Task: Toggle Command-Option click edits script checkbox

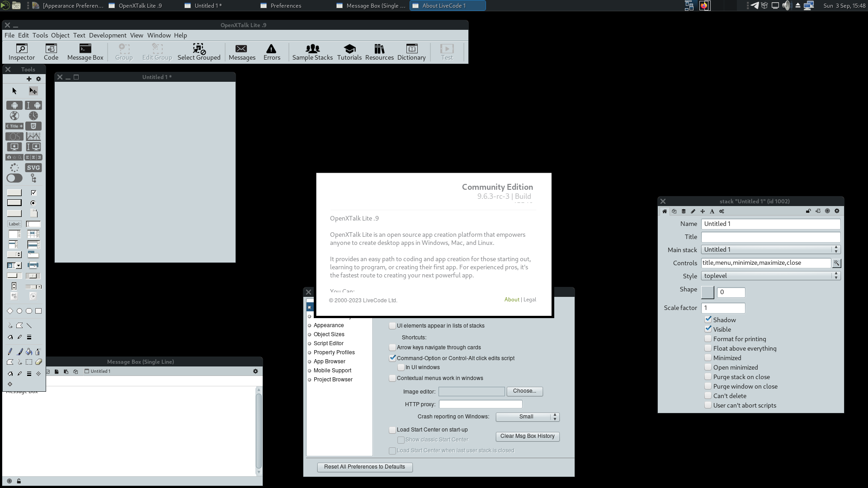Action: (392, 358)
